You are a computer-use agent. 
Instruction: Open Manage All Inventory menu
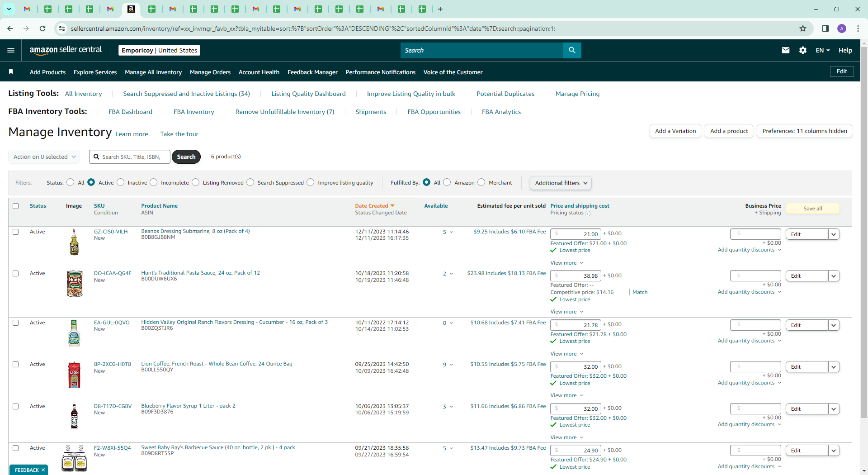[x=153, y=72]
